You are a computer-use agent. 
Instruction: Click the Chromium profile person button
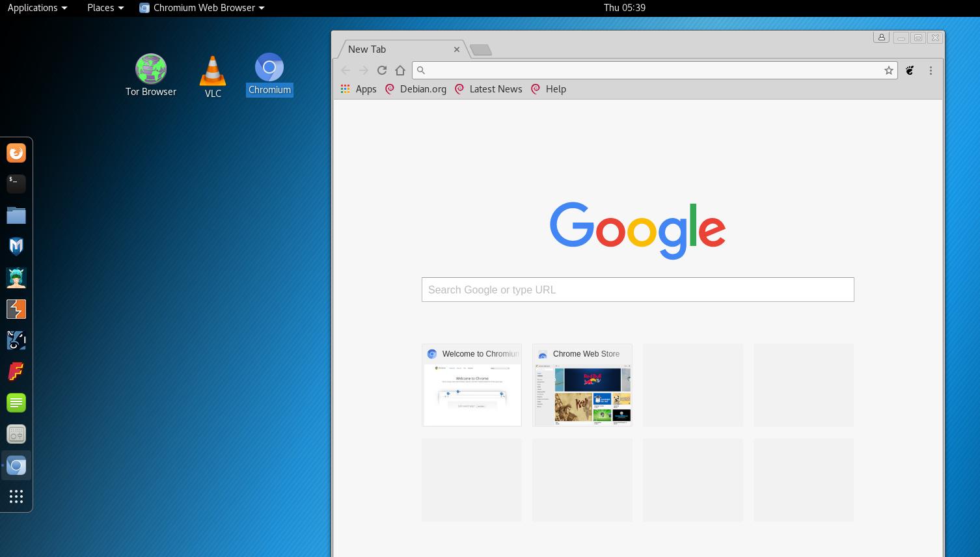click(881, 38)
